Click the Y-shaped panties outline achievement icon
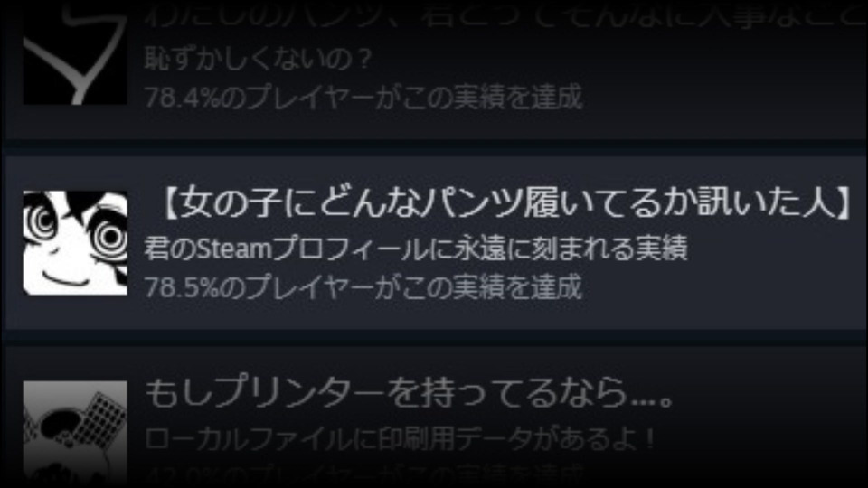 [75, 53]
